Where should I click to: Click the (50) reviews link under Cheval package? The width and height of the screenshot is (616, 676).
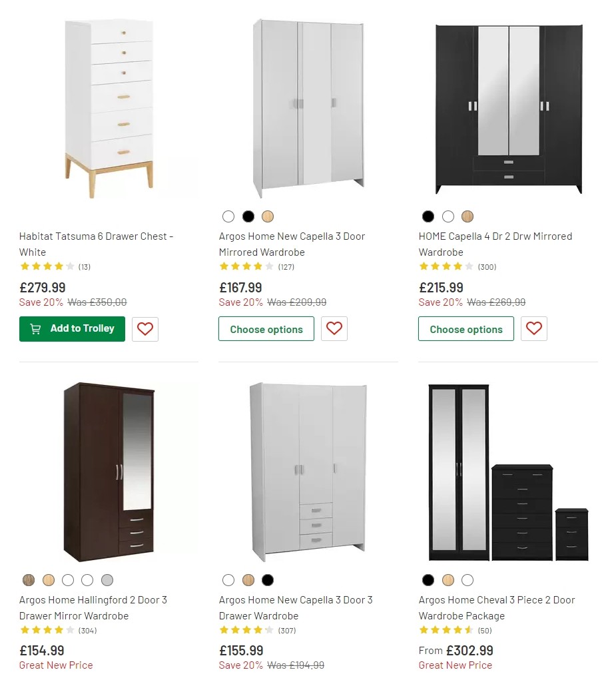[x=487, y=629]
